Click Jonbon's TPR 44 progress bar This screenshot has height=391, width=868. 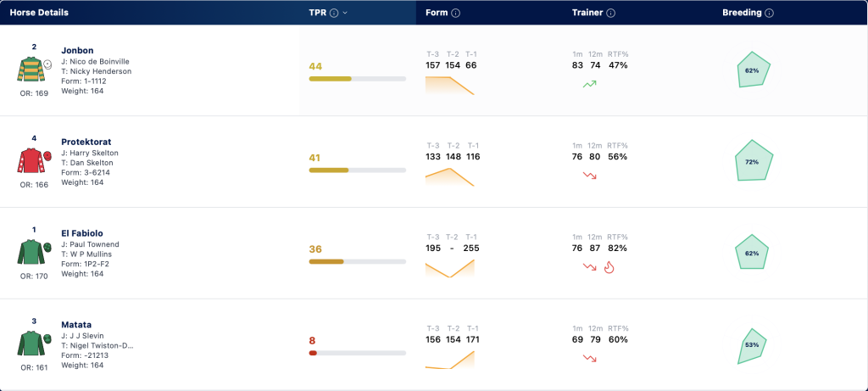tap(358, 79)
